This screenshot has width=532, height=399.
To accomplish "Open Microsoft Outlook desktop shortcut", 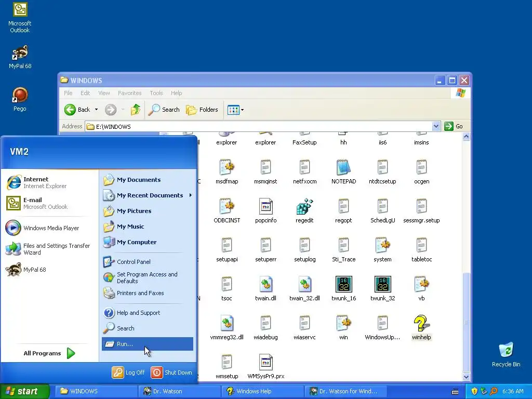I will [x=20, y=18].
